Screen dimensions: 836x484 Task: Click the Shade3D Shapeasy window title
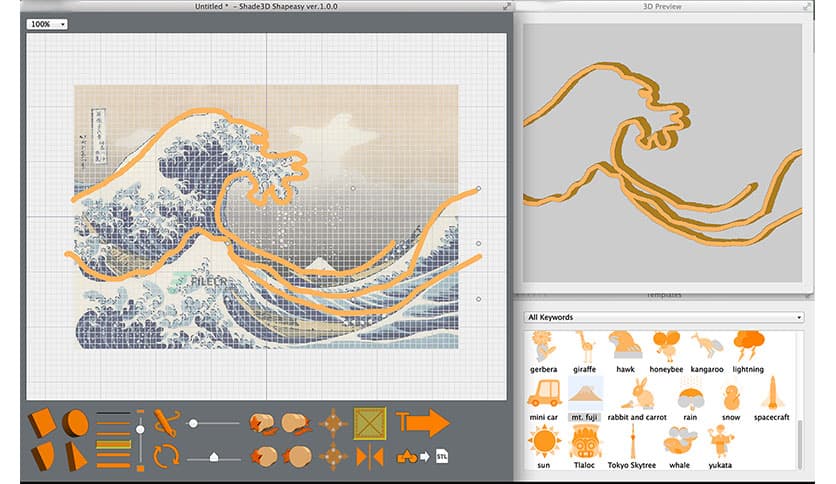pyautogui.click(x=266, y=6)
